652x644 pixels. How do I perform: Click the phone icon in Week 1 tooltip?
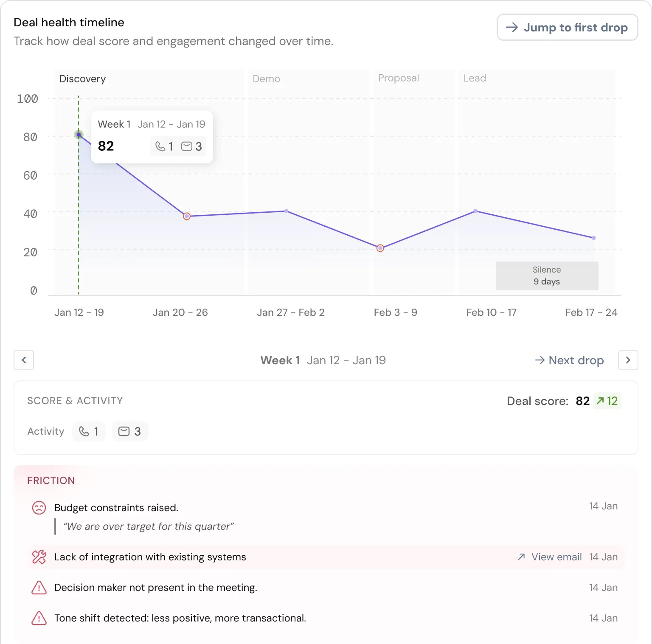(x=161, y=146)
